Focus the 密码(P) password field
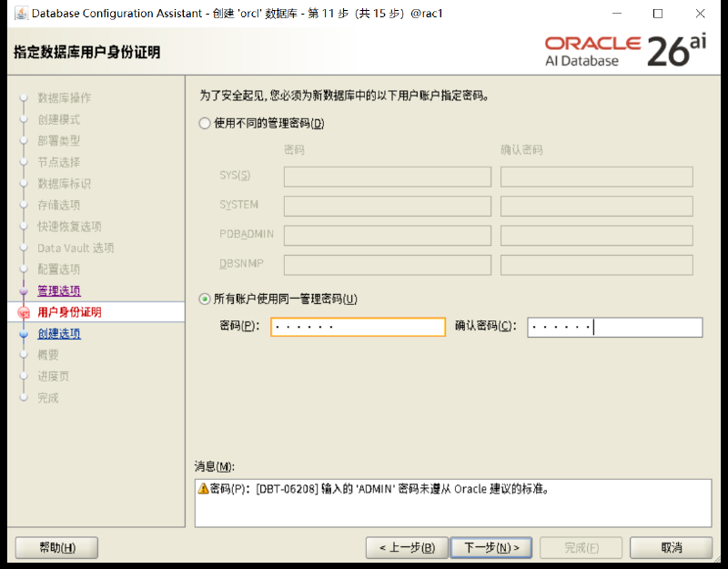Screen dimensions: 728x569 [x=358, y=327]
